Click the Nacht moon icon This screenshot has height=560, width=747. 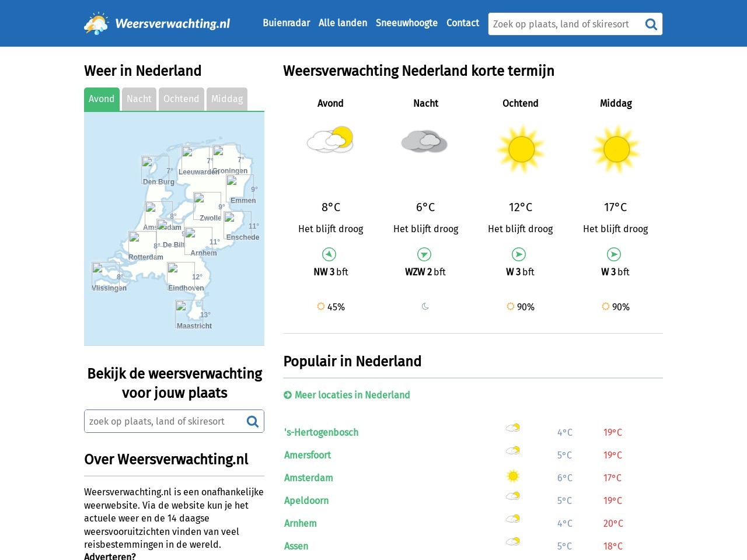click(x=425, y=306)
